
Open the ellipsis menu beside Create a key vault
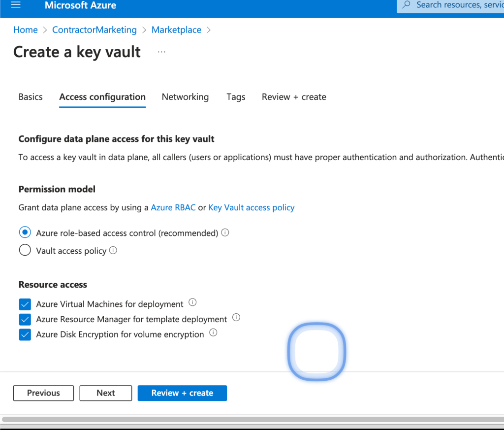(x=161, y=52)
